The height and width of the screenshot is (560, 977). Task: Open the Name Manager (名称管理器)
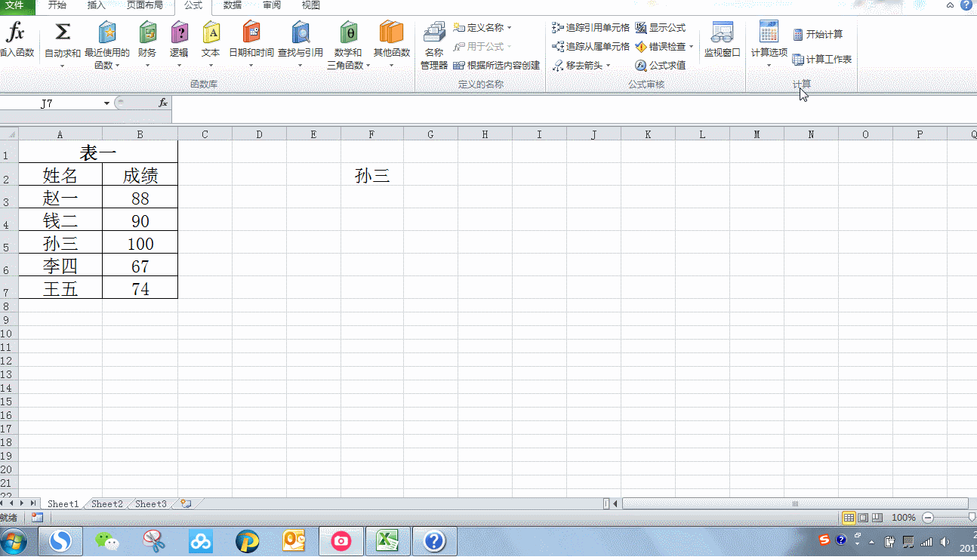click(434, 45)
